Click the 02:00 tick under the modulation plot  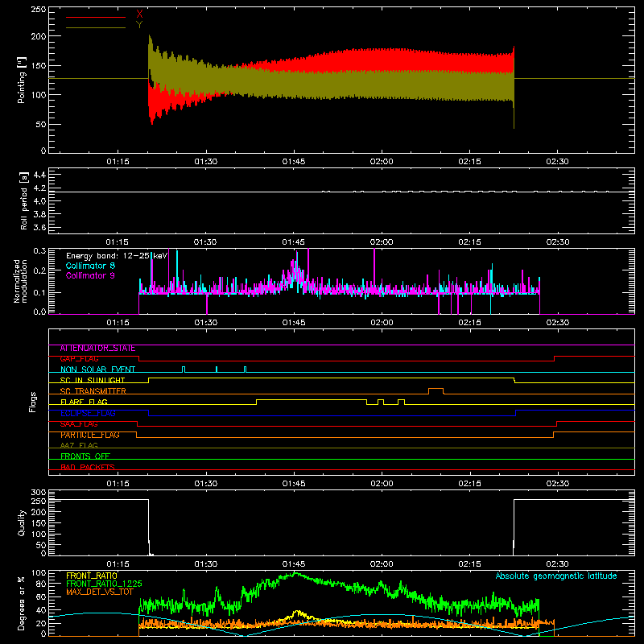[x=382, y=323]
